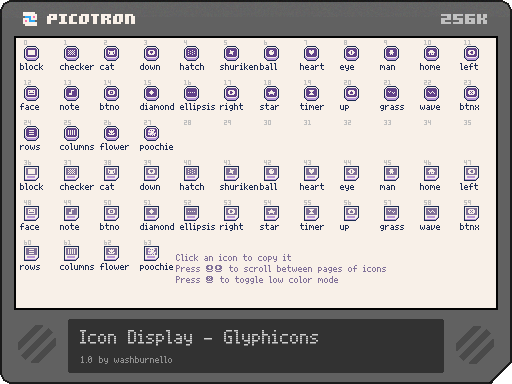The image size is (512, 384).
Task: Select the document-style flower icon numbered 62
Action: (111, 253)
